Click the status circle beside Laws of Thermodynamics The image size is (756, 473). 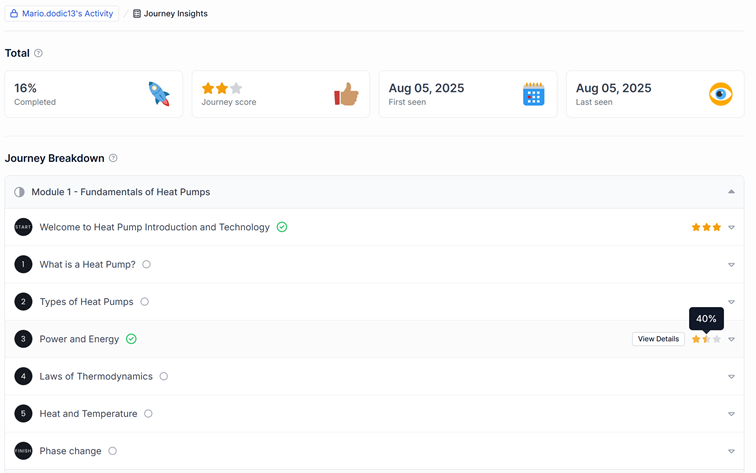coord(164,376)
